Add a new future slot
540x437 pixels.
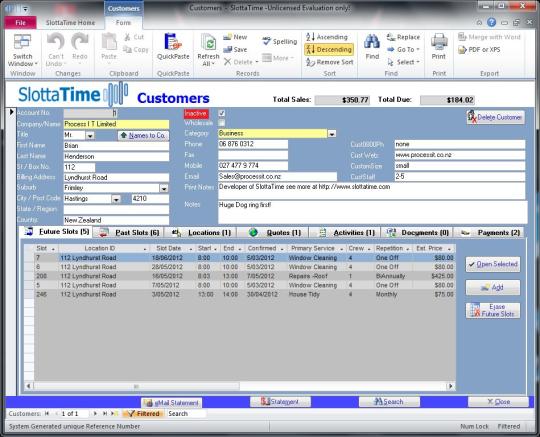493,288
